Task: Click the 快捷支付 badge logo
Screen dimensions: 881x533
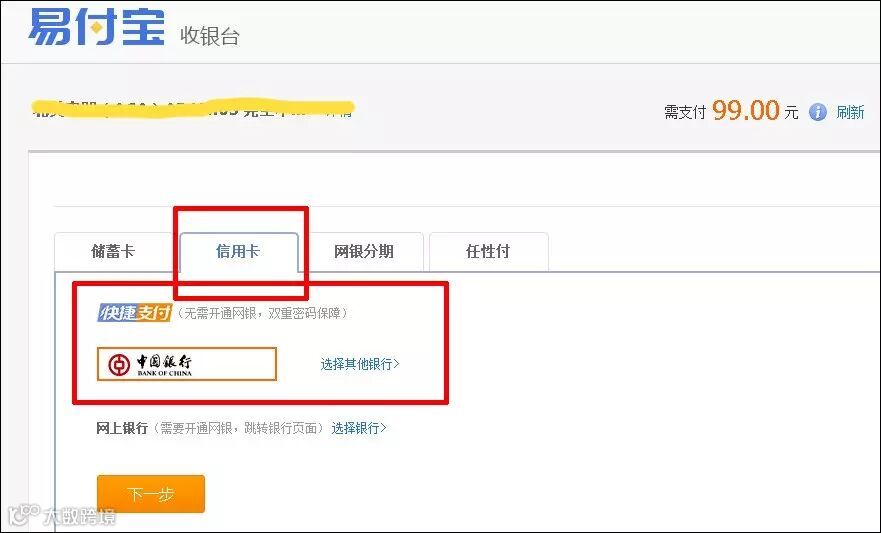Action: (x=134, y=313)
